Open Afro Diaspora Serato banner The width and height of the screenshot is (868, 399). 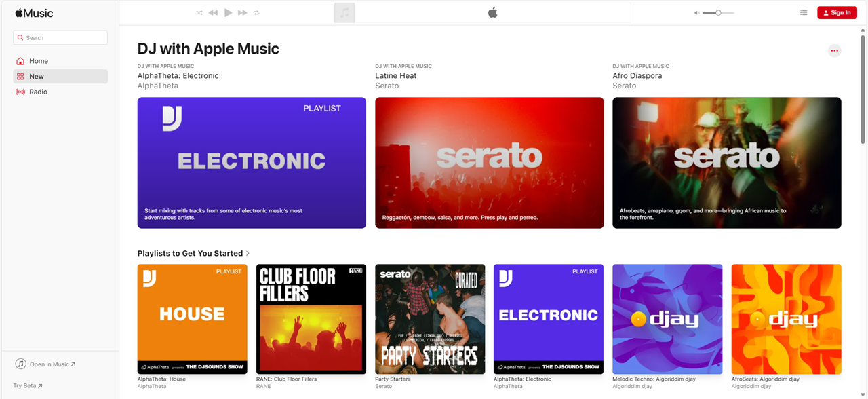pyautogui.click(x=726, y=163)
